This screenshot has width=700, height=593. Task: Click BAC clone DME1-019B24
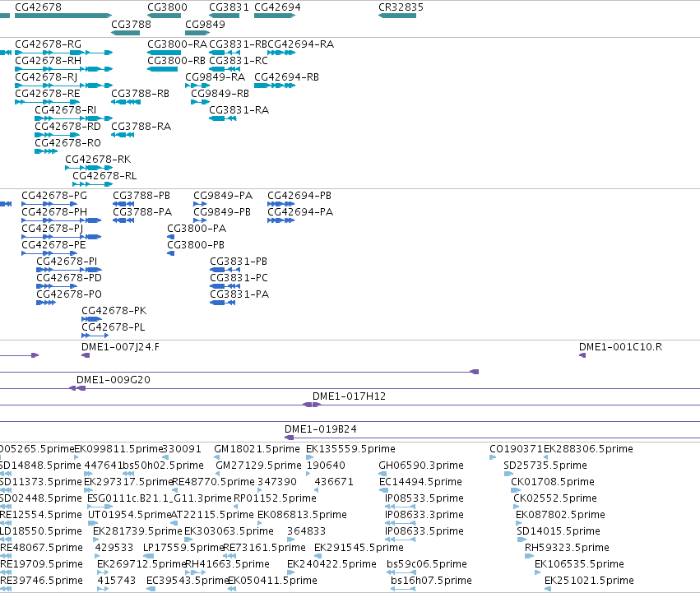tap(321, 429)
